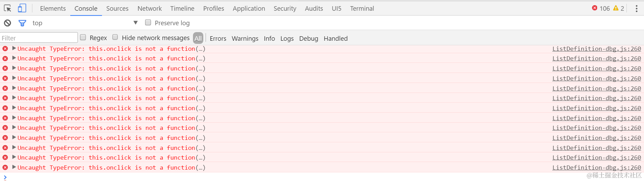
Task: Open second ListDefinition-dbg.js:260 source link
Action: click(597, 58)
